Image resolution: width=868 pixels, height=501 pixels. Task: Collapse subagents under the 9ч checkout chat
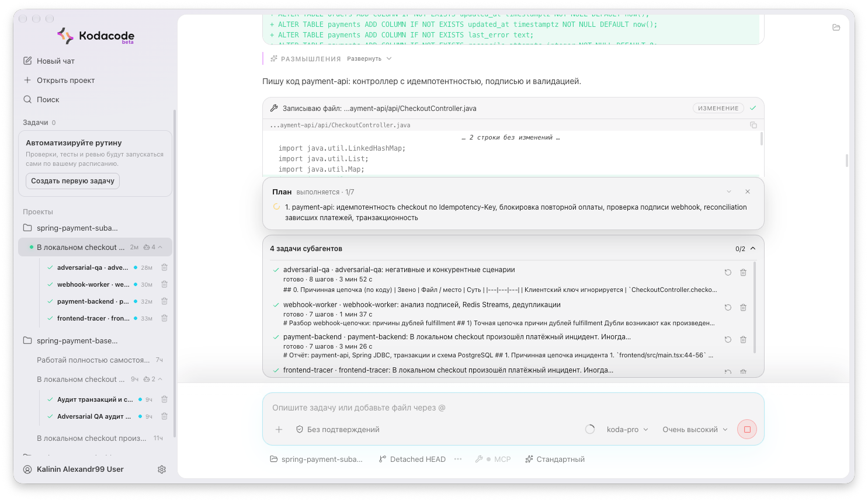(160, 379)
